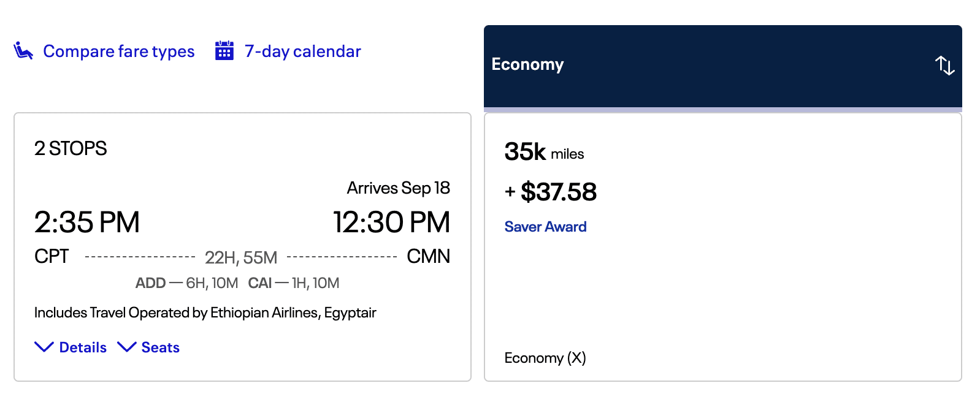This screenshot has height=402, width=980.
Task: Click the 12:30 PM arrival time
Action: (391, 222)
